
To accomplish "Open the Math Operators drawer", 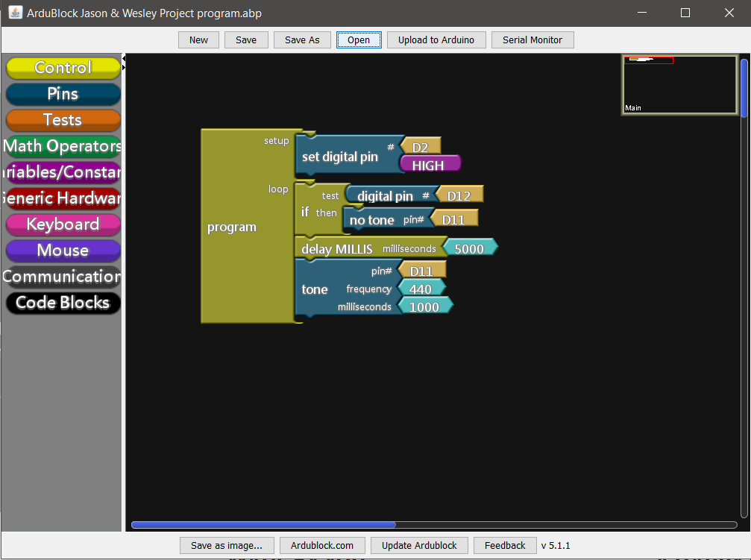I will (62, 146).
